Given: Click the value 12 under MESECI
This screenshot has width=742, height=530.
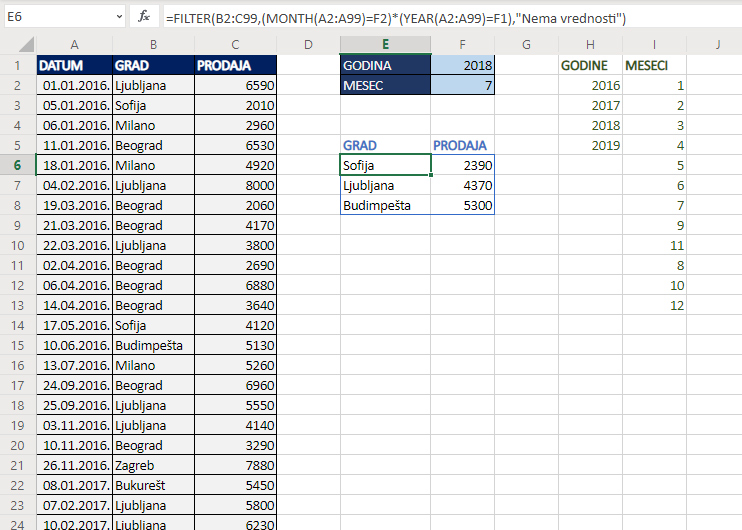Looking at the screenshot, I should (656, 305).
